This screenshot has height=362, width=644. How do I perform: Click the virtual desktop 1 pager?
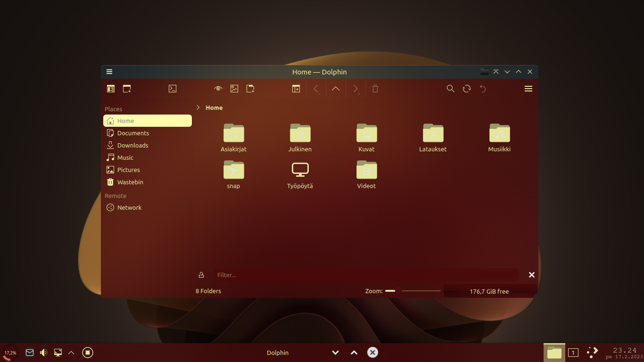point(573,353)
